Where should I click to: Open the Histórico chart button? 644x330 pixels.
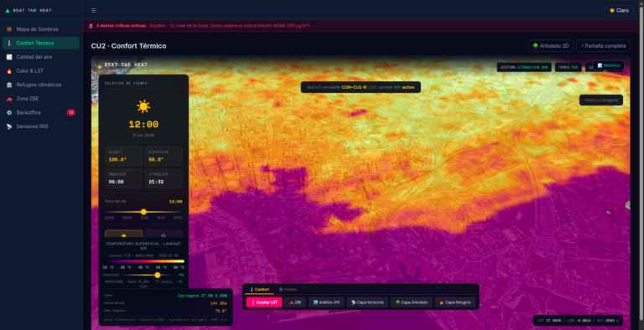[x=608, y=65]
